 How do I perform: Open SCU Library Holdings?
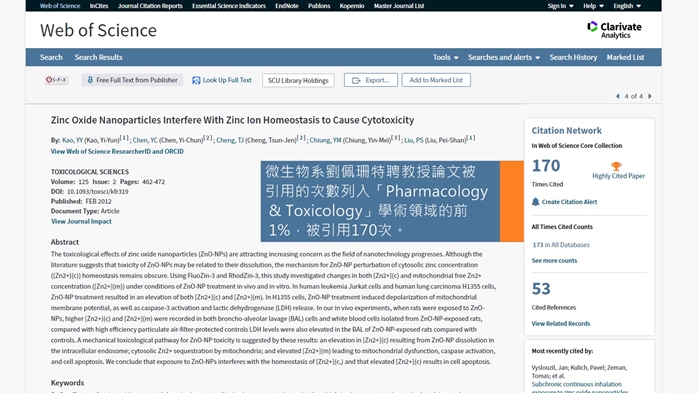click(x=298, y=80)
